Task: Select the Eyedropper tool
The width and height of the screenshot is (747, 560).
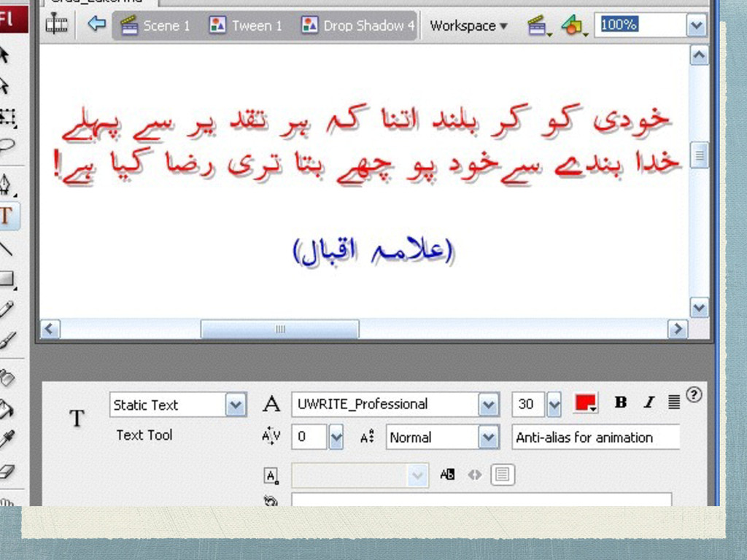Action: (7, 438)
